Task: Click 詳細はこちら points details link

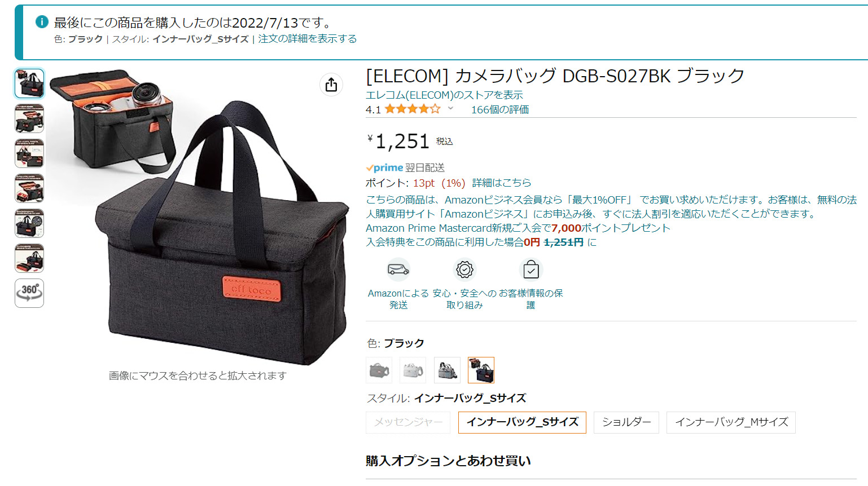Action: [x=502, y=183]
